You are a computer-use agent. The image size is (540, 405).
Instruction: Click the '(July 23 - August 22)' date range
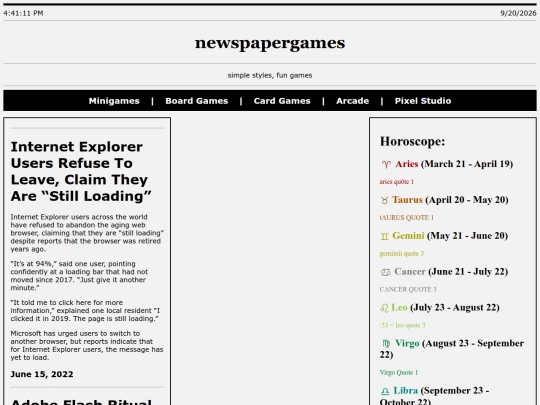(455, 307)
